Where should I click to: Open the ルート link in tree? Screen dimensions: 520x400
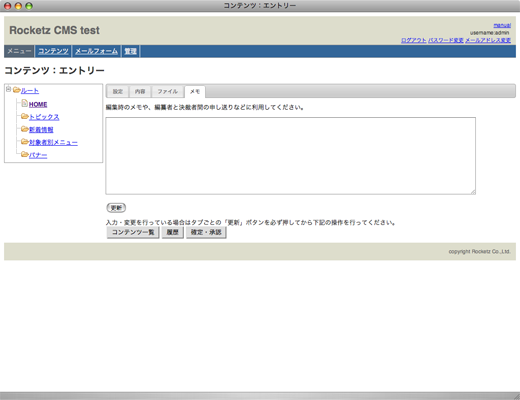(30, 91)
